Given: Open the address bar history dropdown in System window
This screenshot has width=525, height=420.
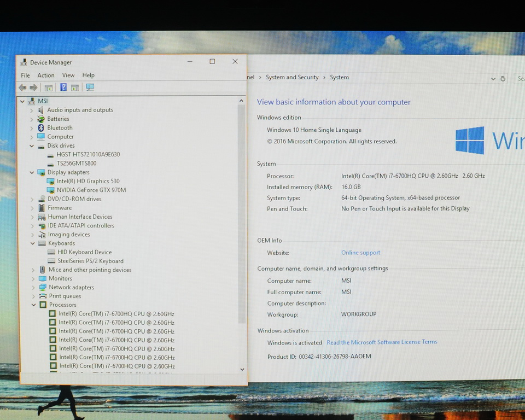Looking at the screenshot, I should 493,79.
